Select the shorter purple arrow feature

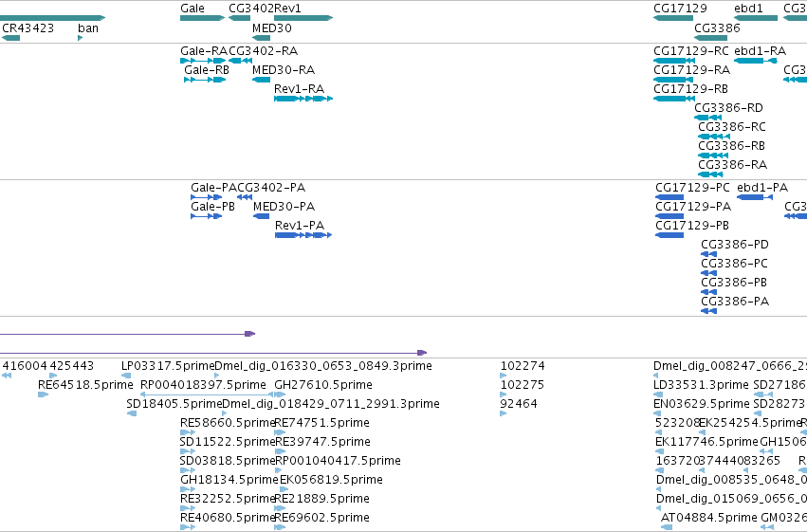point(128,334)
